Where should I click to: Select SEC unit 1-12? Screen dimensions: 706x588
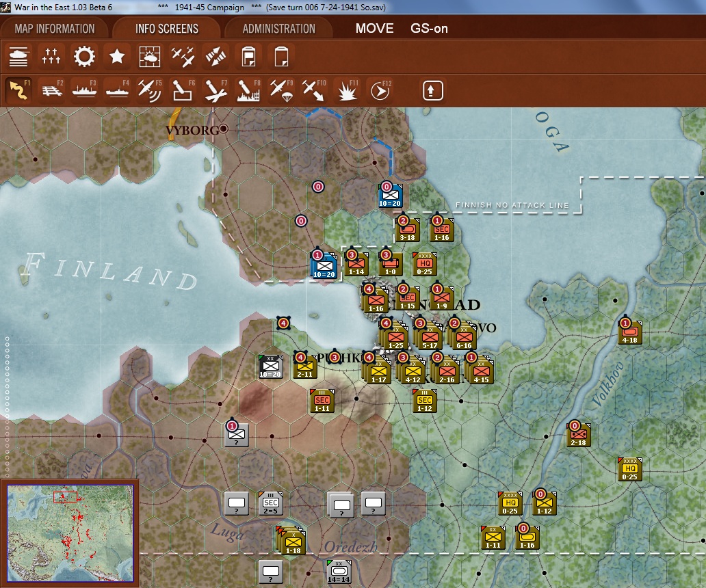425,401
